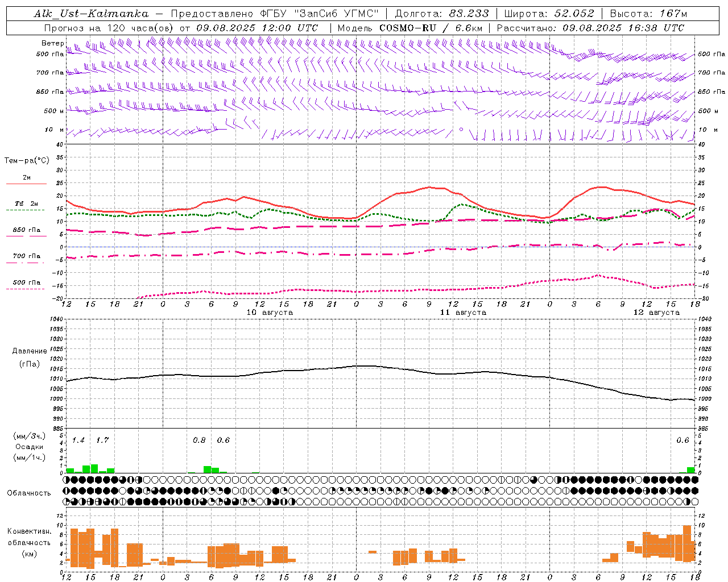Screen dimensions: 728x582
Task: Click the green precipitation bar under 1.7
Action: click(x=94, y=468)
